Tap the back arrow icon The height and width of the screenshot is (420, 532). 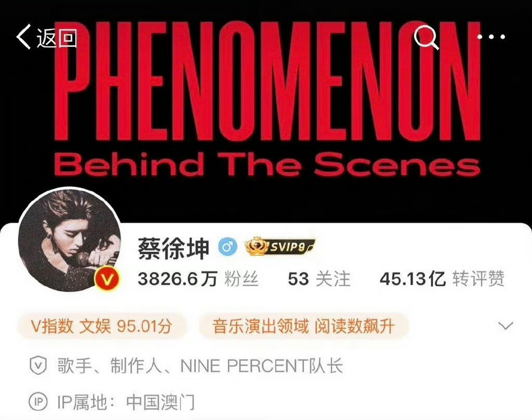point(23,37)
